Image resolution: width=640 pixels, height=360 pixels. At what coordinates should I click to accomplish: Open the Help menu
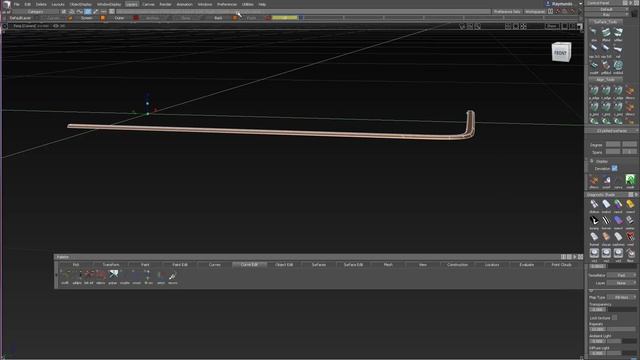pos(262,4)
